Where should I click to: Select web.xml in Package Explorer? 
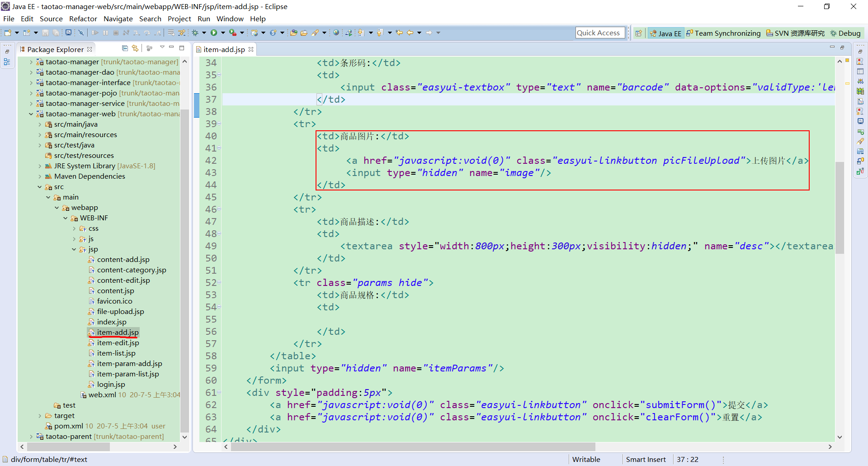point(102,395)
